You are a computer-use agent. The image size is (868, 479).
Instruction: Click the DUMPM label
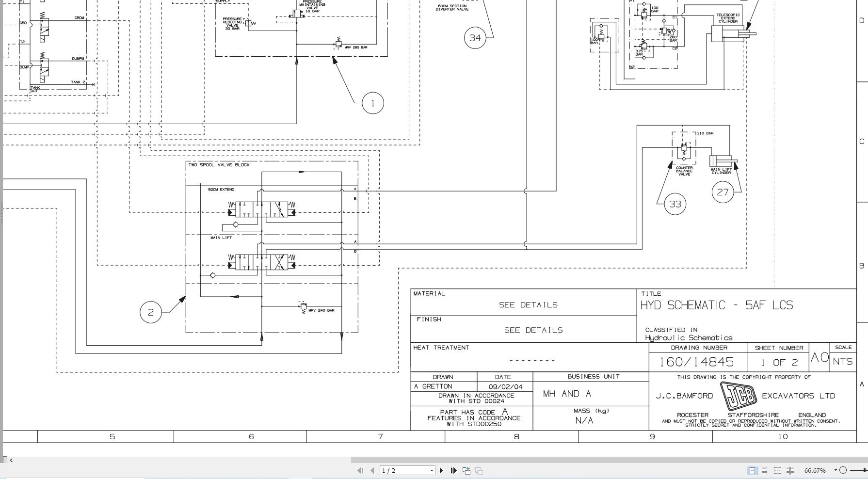[x=78, y=59]
